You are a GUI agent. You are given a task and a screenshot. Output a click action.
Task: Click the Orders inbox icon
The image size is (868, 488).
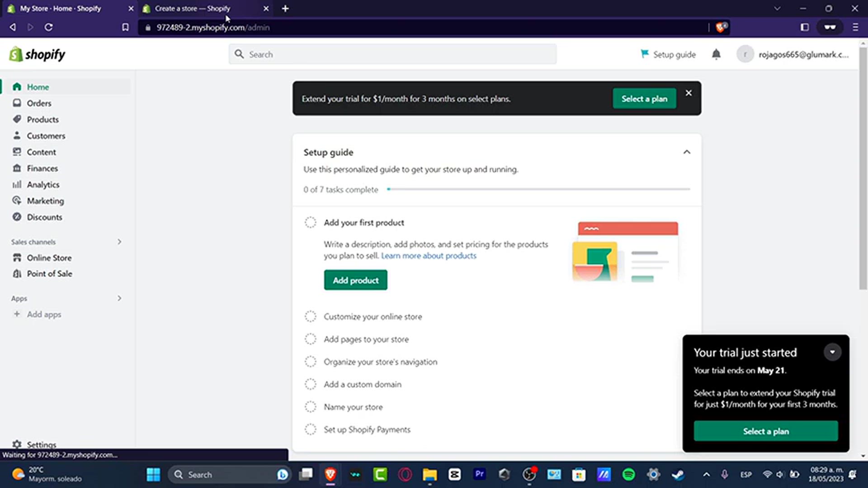pos(17,103)
